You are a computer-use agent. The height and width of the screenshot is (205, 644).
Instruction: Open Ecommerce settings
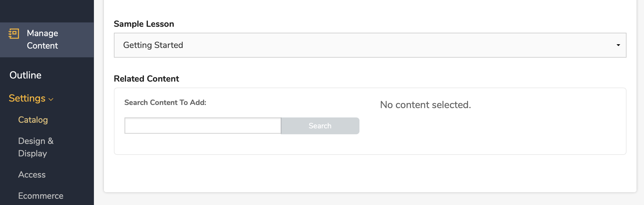(41, 196)
